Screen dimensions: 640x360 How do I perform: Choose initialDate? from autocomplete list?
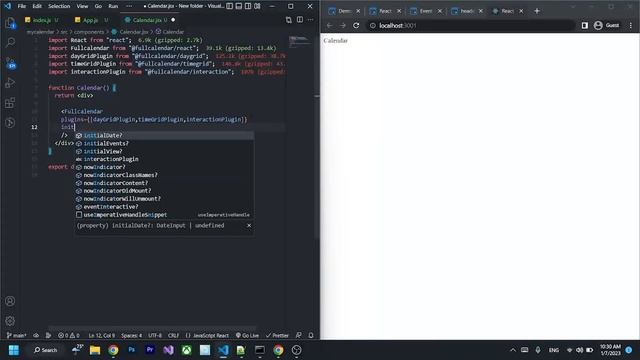[x=164, y=135]
